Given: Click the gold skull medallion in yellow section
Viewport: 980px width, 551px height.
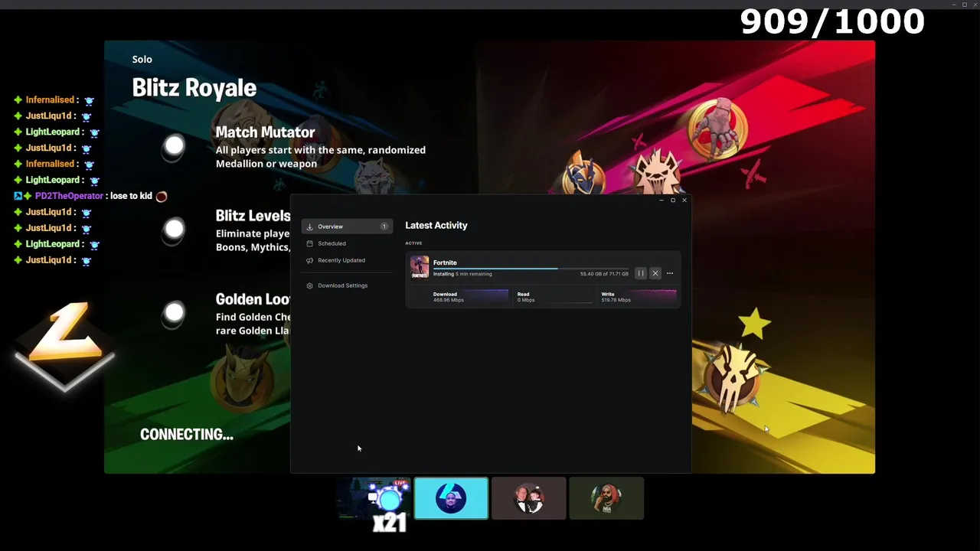Looking at the screenshot, I should tap(733, 377).
